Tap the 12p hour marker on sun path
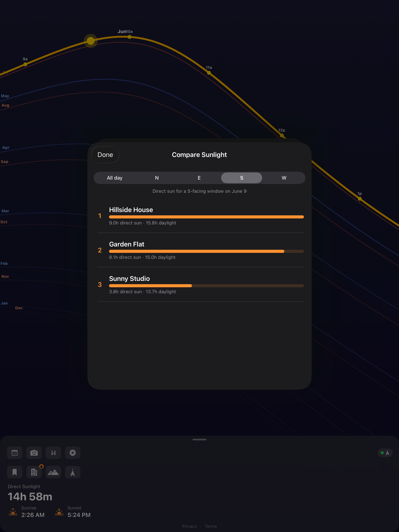The width and height of the screenshot is (399, 532). coord(282,135)
